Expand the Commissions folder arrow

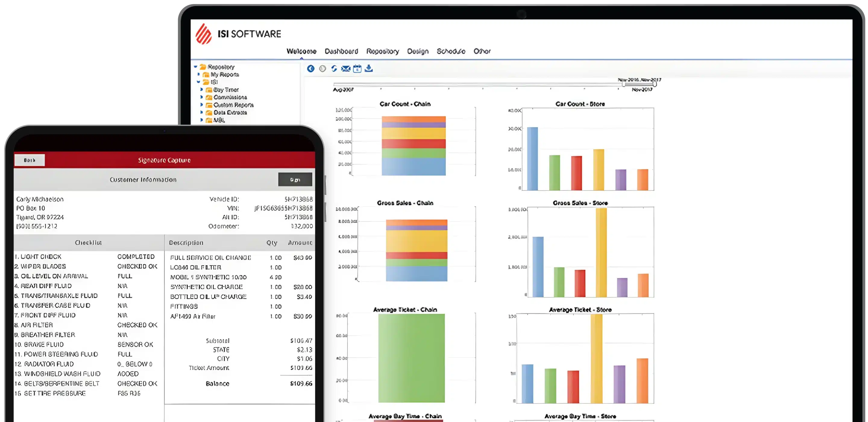pos(202,97)
